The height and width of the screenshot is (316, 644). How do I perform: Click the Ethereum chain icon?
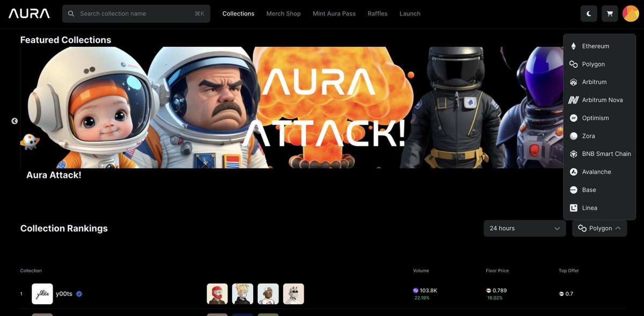tap(573, 46)
